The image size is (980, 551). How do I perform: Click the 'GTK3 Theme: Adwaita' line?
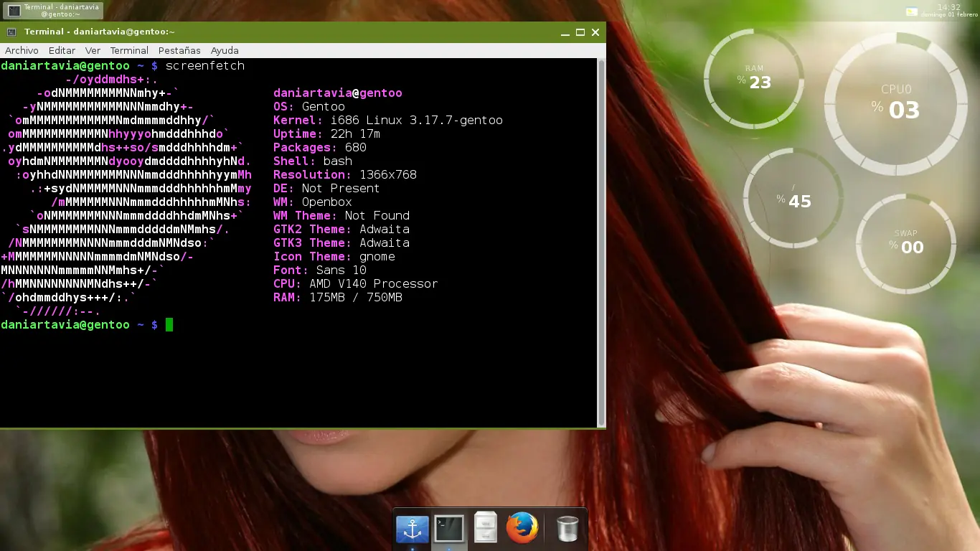[x=341, y=242]
